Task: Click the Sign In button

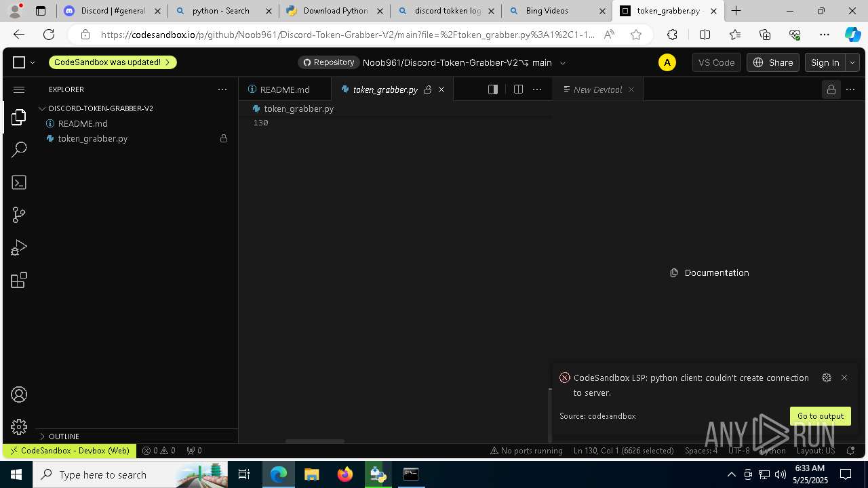Action: tap(825, 62)
